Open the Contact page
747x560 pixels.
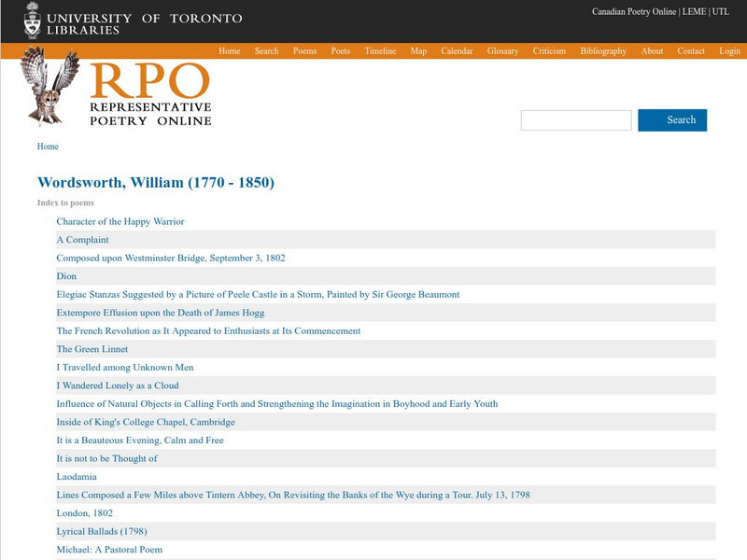tap(691, 51)
